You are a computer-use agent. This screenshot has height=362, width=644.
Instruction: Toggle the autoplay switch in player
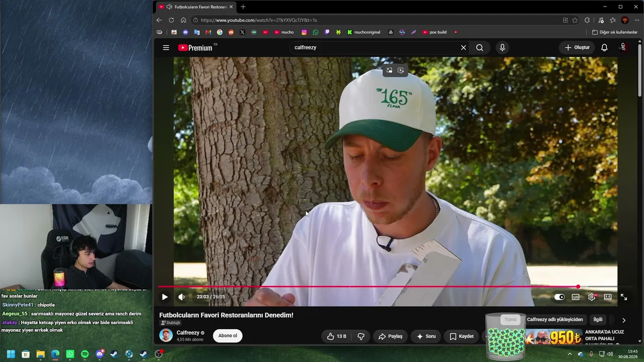559,297
